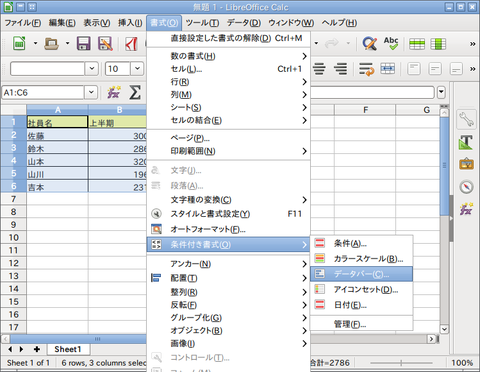Click the next sheet arrow
480x372 pixels.
(21, 349)
